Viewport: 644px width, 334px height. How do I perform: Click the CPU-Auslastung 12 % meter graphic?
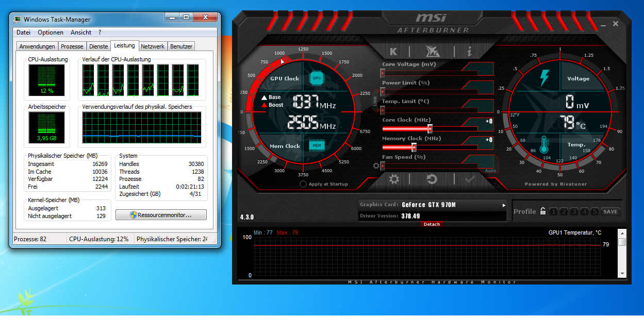pyautogui.click(x=47, y=80)
